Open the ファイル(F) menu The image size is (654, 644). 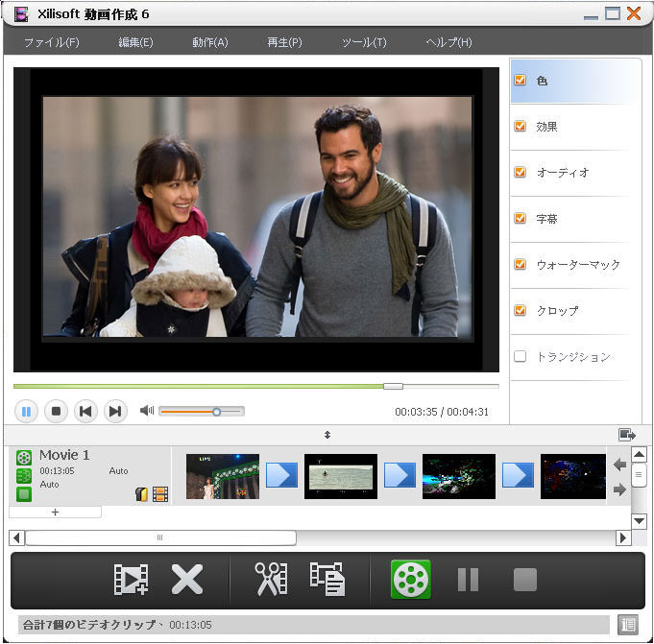[x=51, y=42]
